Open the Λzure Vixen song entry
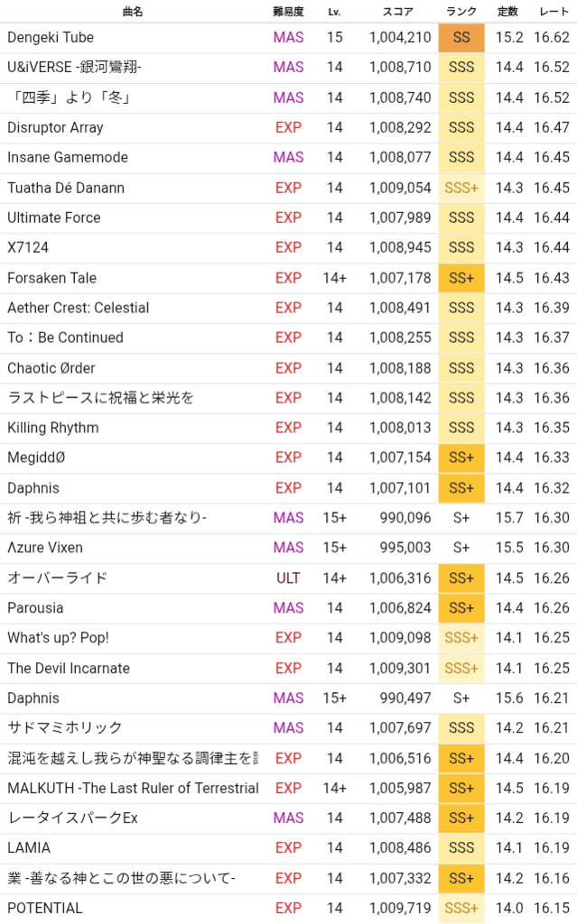This screenshot has height=924, width=577. (45, 548)
